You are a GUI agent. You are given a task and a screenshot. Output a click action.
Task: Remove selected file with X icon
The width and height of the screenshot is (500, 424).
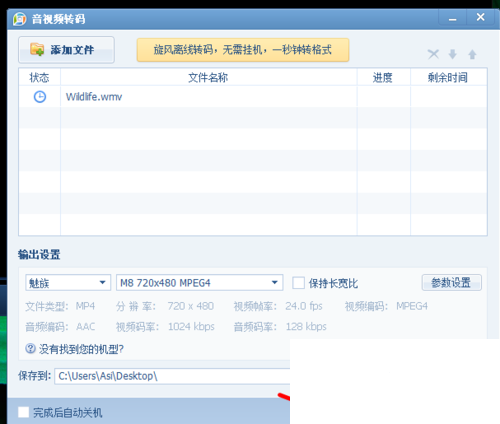pyautogui.click(x=433, y=54)
